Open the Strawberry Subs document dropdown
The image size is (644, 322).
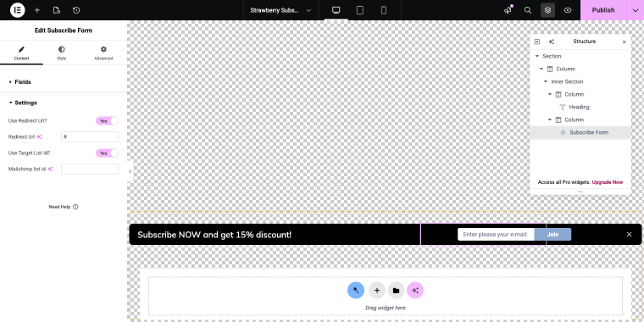(280, 10)
